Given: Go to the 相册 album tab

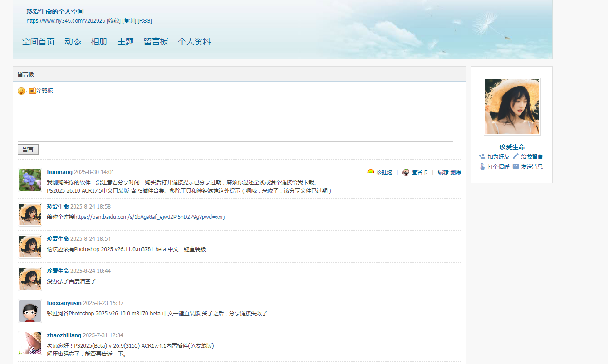Looking at the screenshot, I should click(x=99, y=42).
